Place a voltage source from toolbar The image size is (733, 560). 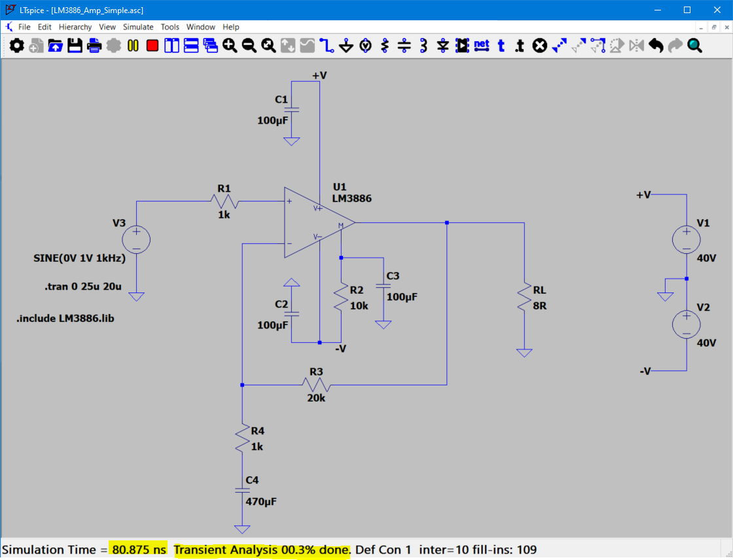tap(366, 45)
